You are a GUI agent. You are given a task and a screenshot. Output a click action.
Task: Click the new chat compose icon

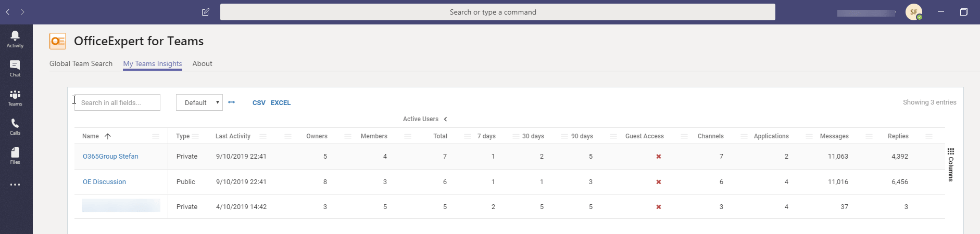point(206,12)
